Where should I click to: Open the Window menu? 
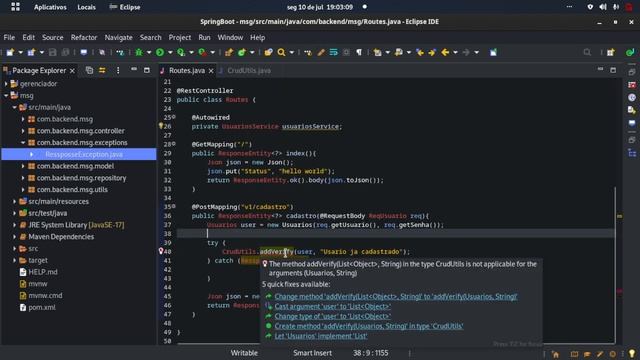[230, 37]
